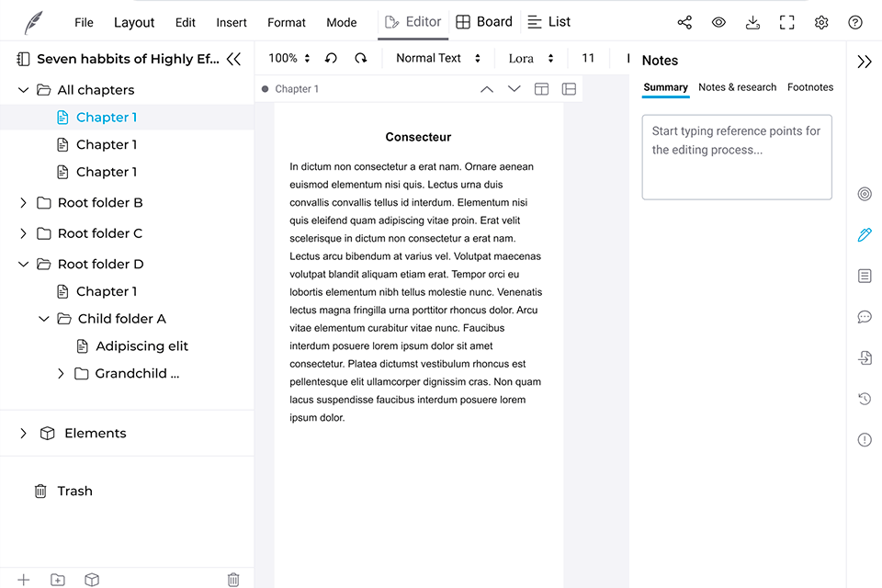Open the notes pencil icon in right rail
The image size is (882, 588).
(865, 234)
